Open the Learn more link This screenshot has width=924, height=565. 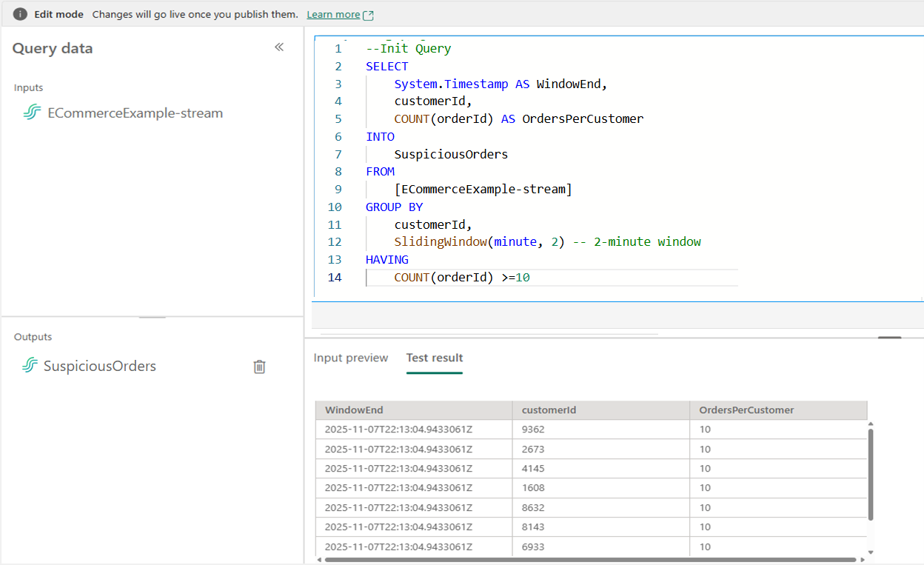[x=332, y=15]
